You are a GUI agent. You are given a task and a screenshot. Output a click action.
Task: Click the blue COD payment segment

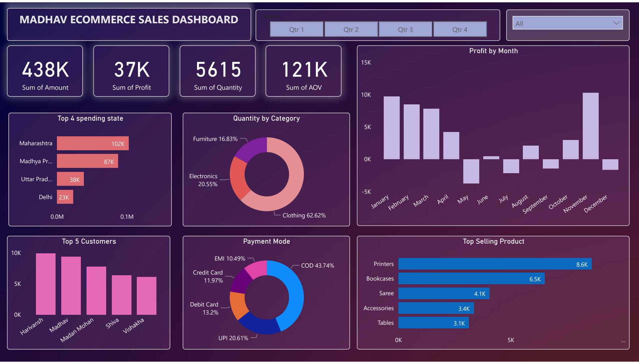[296, 296]
